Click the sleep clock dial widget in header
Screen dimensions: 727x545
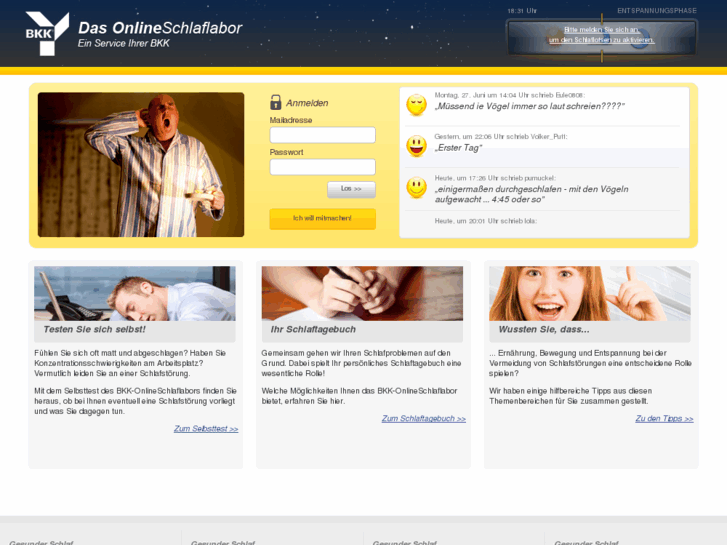click(x=602, y=38)
